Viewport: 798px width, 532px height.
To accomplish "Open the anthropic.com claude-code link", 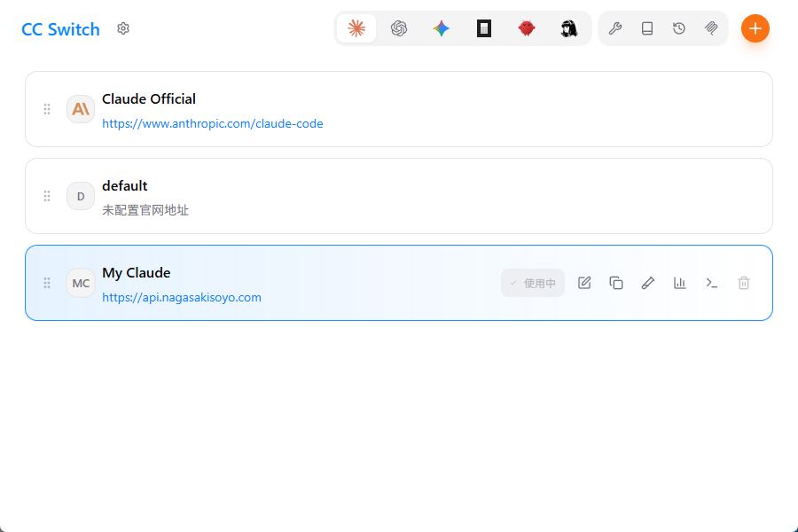I will coord(213,124).
